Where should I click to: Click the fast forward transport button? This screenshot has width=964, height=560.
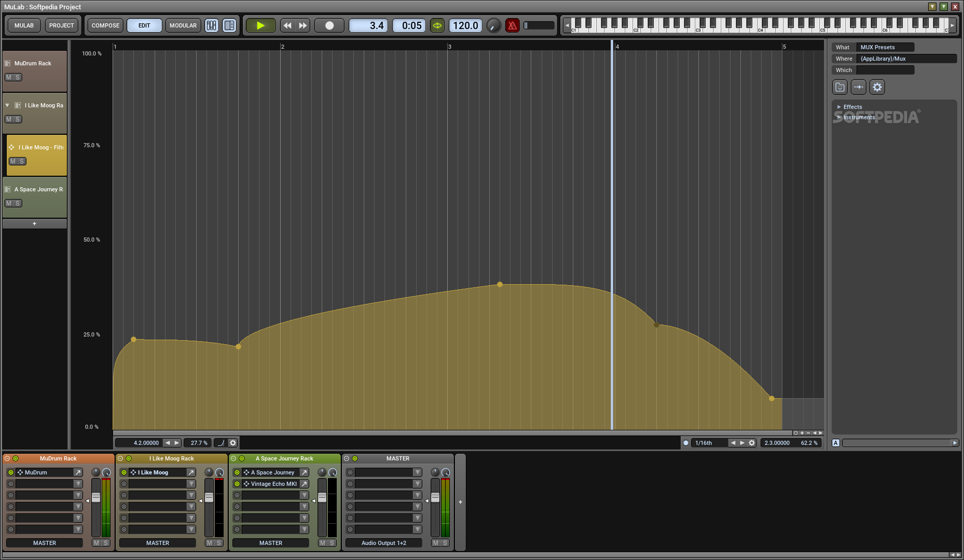pyautogui.click(x=303, y=25)
